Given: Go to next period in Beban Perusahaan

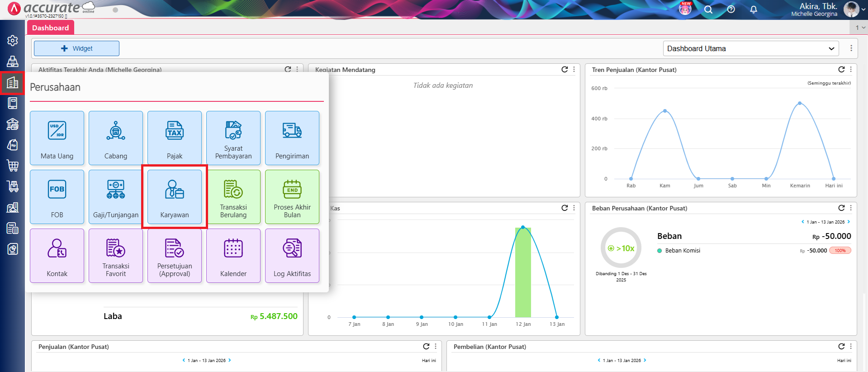Looking at the screenshot, I should tap(849, 222).
